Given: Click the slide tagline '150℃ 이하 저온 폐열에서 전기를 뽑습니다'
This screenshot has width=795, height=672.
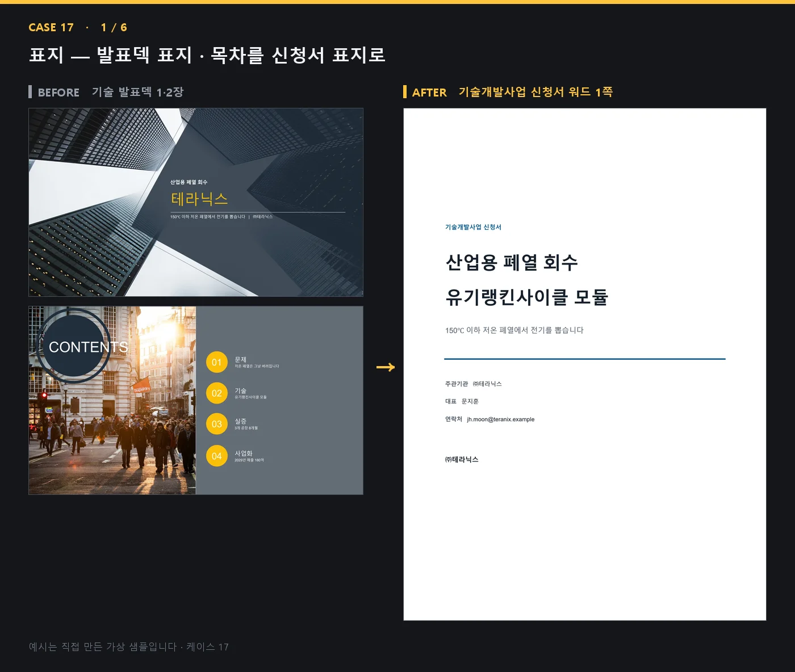Looking at the screenshot, I should [208, 217].
